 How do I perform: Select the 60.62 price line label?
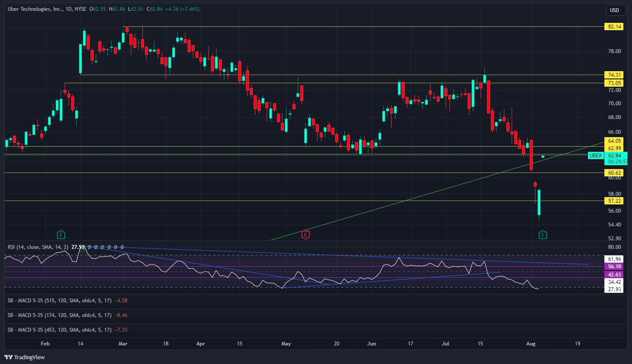(614, 173)
